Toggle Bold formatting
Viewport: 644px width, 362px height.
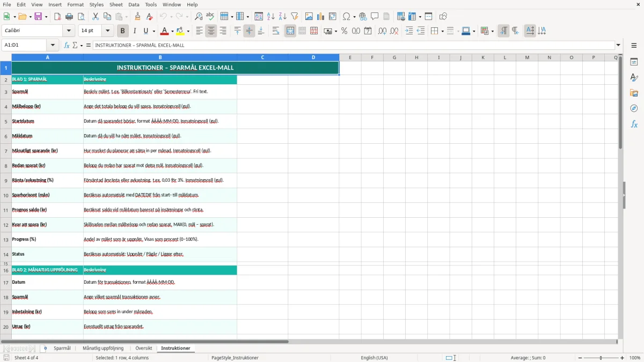(x=123, y=31)
